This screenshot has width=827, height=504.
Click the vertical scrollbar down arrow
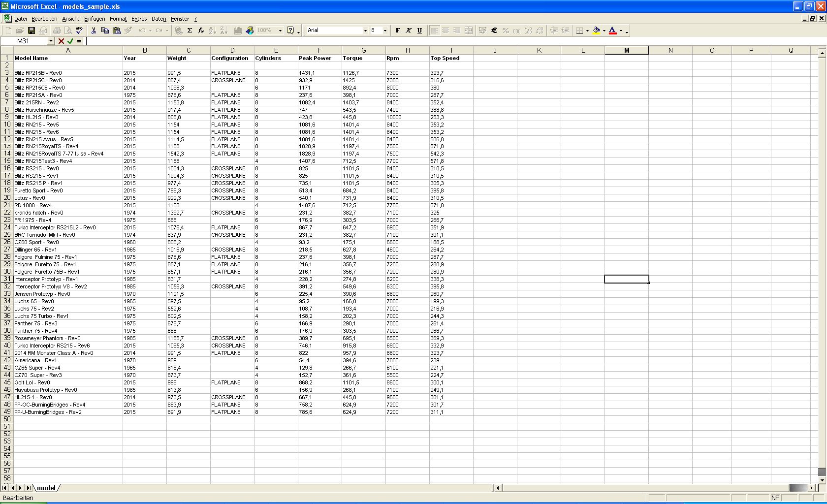coord(822,479)
